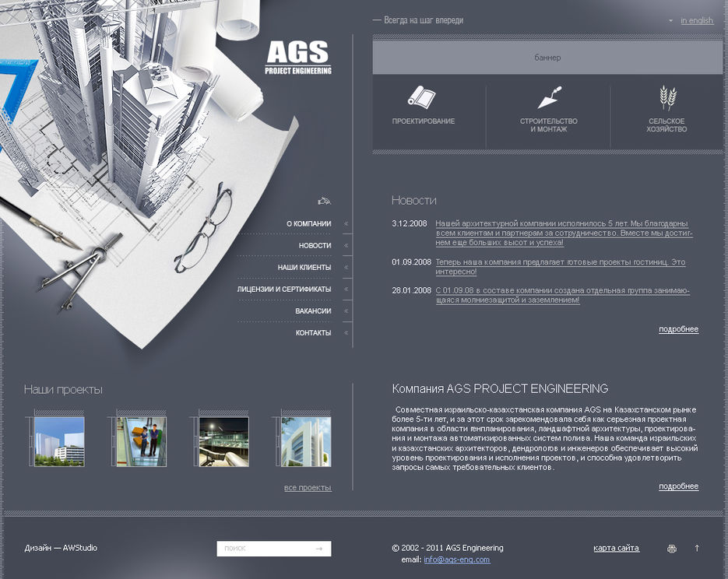The height and width of the screenshot is (579, 728).
Task: Switch the site to 'in english'
Action: pos(697,20)
